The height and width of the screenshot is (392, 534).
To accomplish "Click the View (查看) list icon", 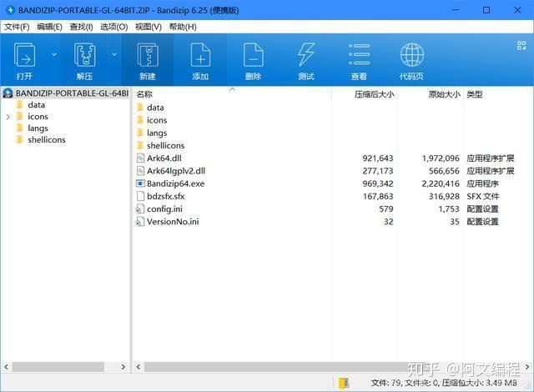I will 359,54.
